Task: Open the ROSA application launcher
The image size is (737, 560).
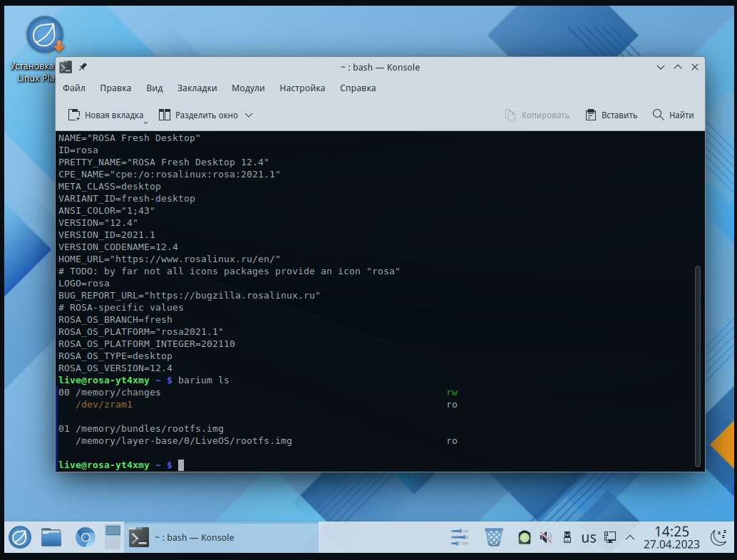Action: [x=19, y=536]
